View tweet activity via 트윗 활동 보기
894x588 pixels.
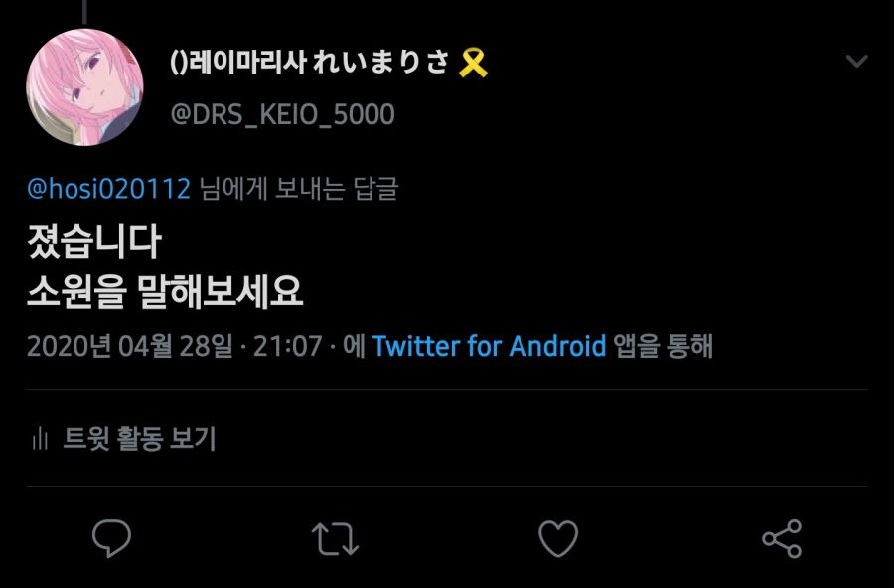[x=140, y=439]
